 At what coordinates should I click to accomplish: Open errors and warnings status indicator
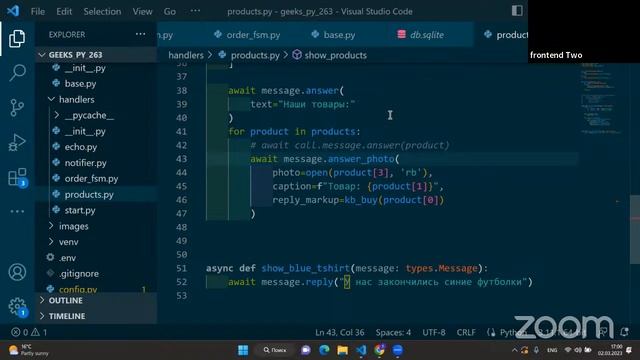[x=29, y=332]
